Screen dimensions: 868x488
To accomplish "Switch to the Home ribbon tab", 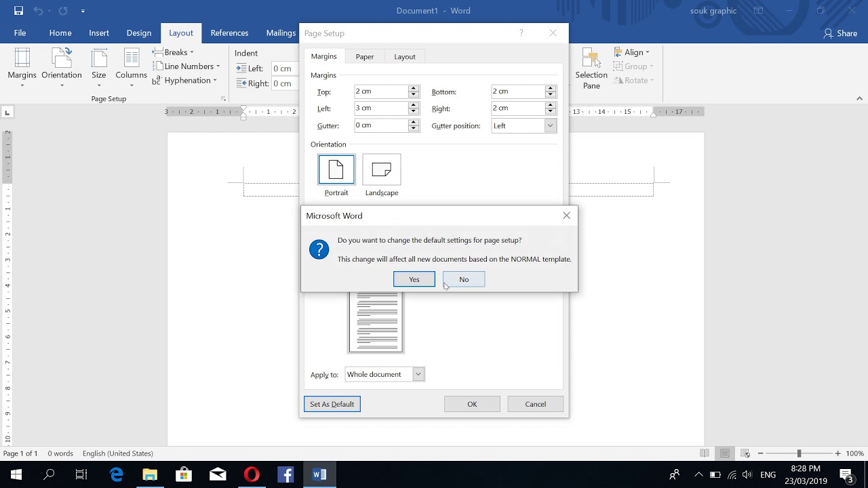I will [x=60, y=33].
